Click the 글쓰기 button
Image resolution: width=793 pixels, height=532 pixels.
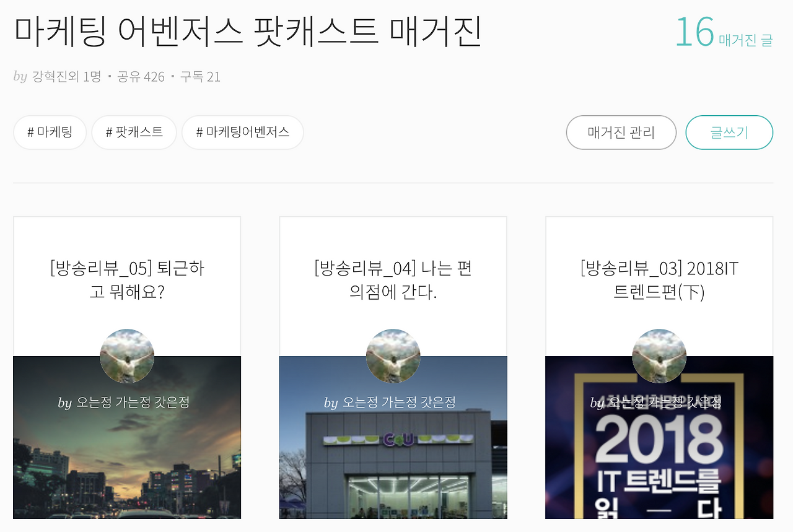coord(729,133)
